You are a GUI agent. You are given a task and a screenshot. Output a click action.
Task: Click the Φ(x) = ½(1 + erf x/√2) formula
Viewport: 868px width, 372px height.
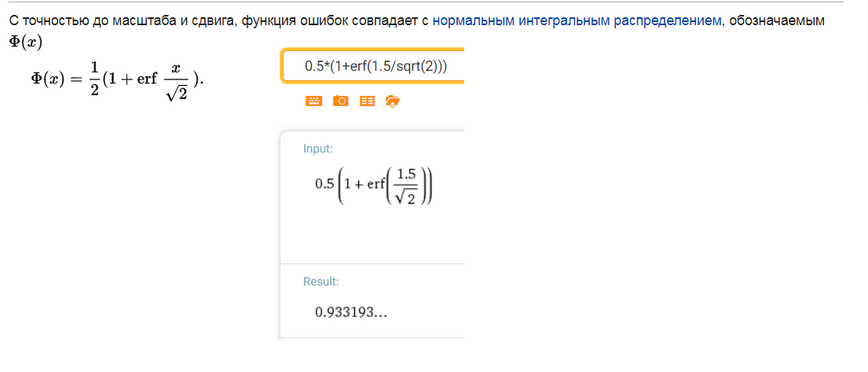point(117,79)
